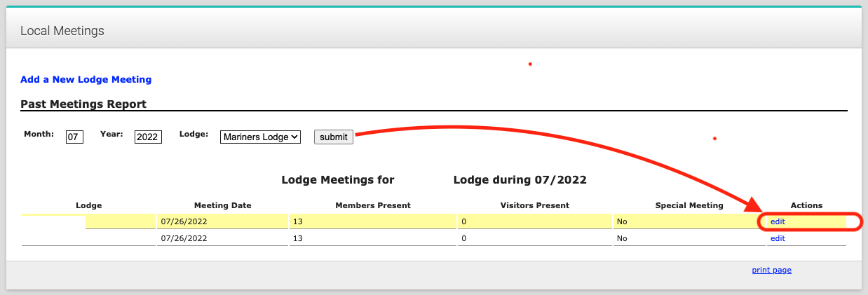The height and width of the screenshot is (295, 868).
Task: Click visitors present 0 in the second row
Action: 464,238
